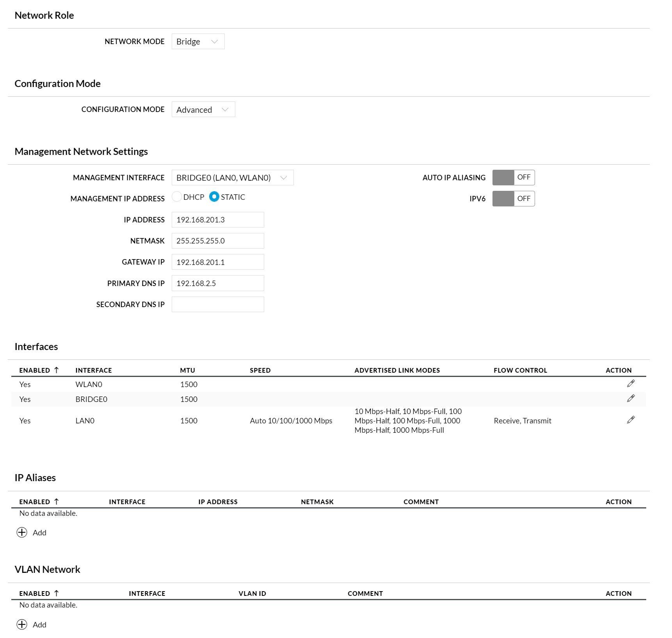This screenshot has height=638, width=672.
Task: Click the COMMENT header in VLAN Network table
Action: coord(365,594)
